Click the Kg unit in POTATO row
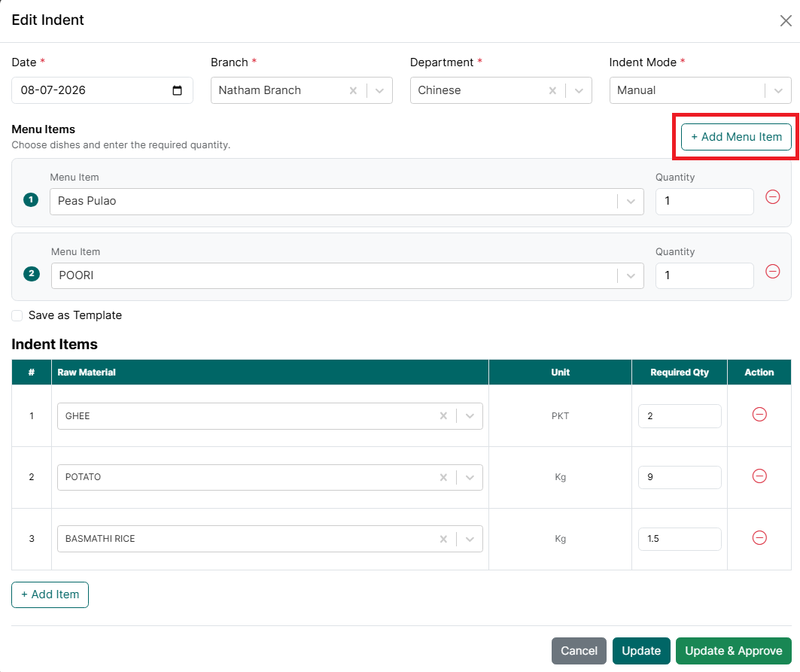The height and width of the screenshot is (672, 800). (x=560, y=477)
